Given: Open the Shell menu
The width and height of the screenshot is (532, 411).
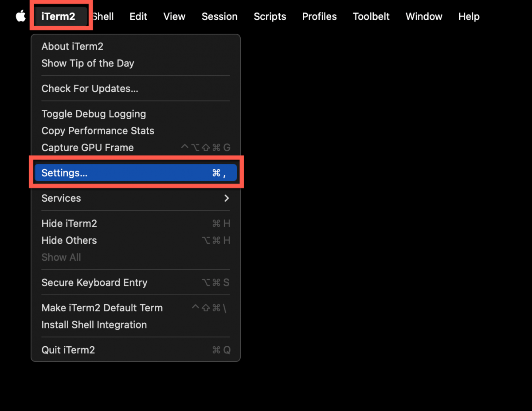Looking at the screenshot, I should pos(102,16).
